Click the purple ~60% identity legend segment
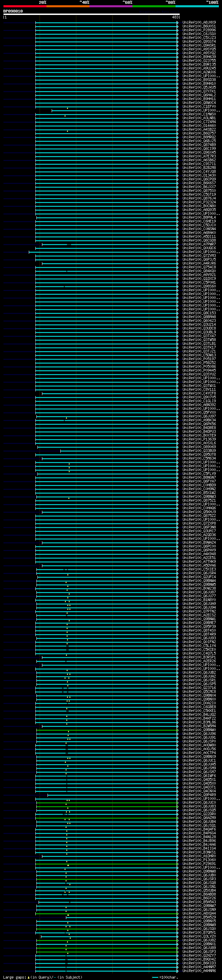 point(111,6)
